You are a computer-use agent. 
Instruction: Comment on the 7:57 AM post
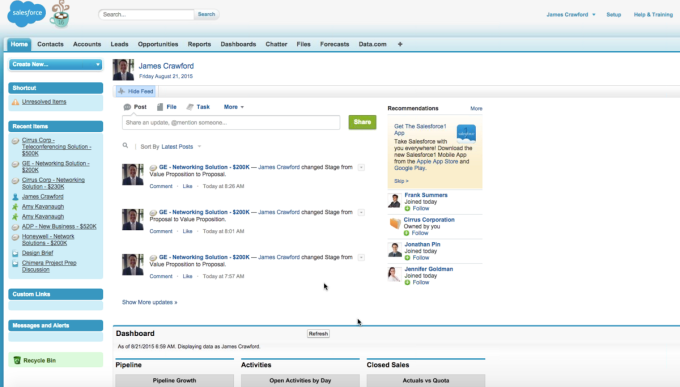pyautogui.click(x=161, y=276)
